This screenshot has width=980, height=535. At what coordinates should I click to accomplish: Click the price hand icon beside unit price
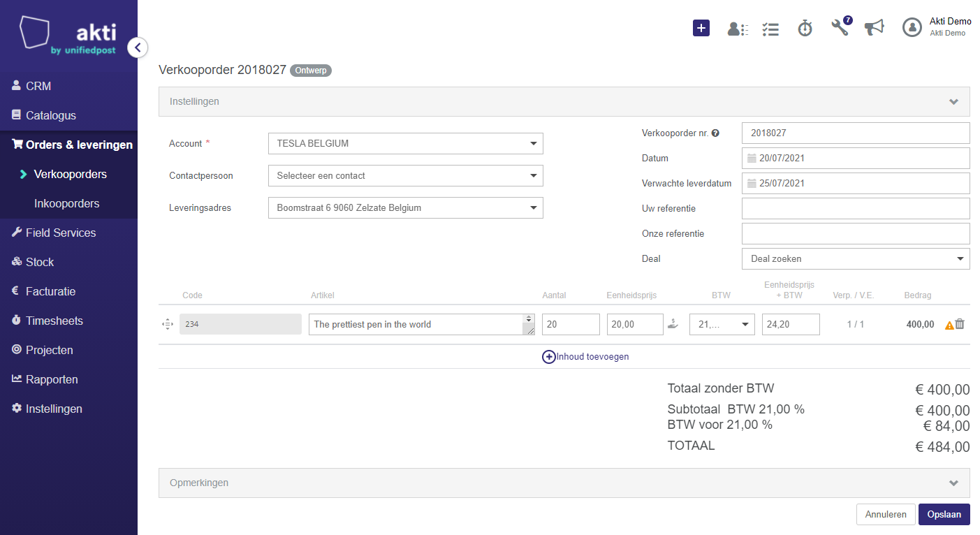673,324
